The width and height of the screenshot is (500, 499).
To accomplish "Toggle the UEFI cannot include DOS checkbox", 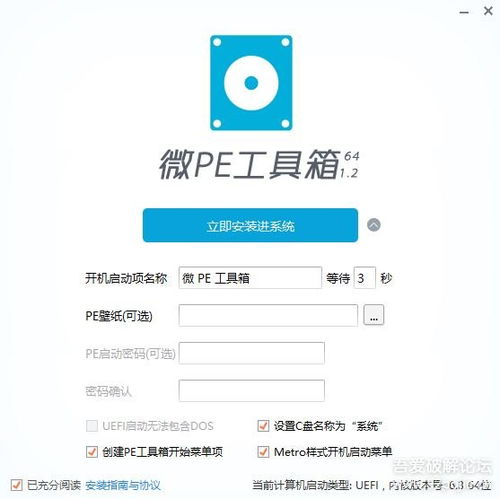I will point(92,426).
